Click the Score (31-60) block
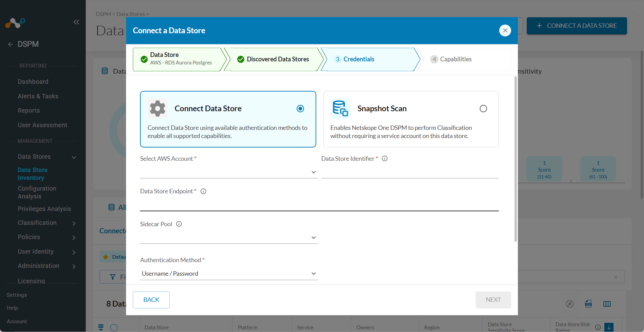644x332 pixels. pyautogui.click(x=544, y=169)
